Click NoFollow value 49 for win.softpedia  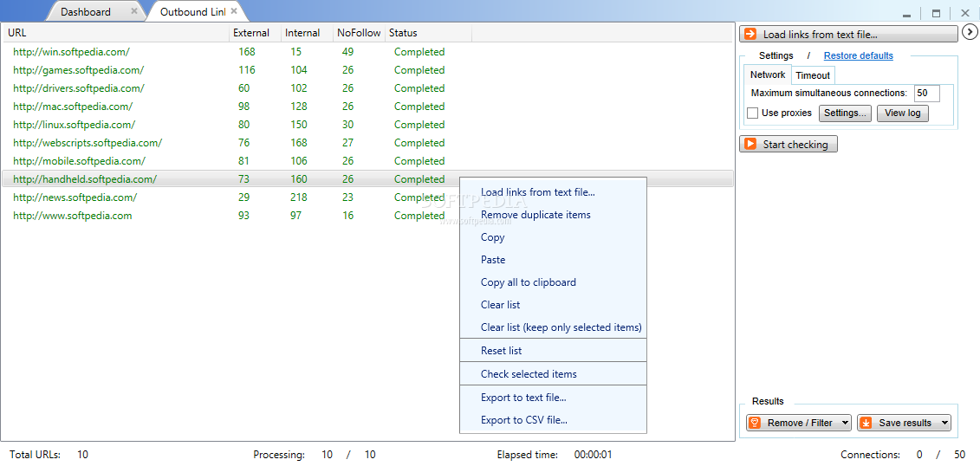347,52
